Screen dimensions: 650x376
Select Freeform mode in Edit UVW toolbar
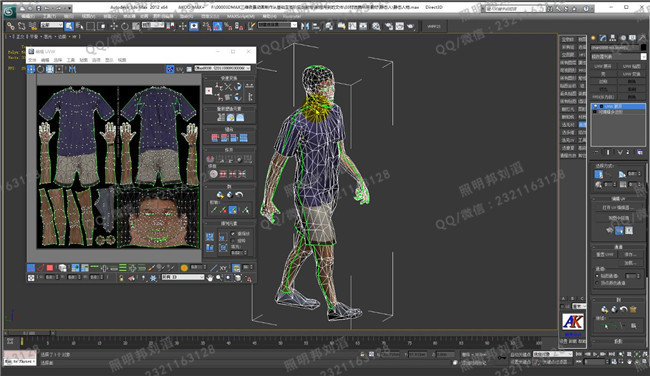60,69
